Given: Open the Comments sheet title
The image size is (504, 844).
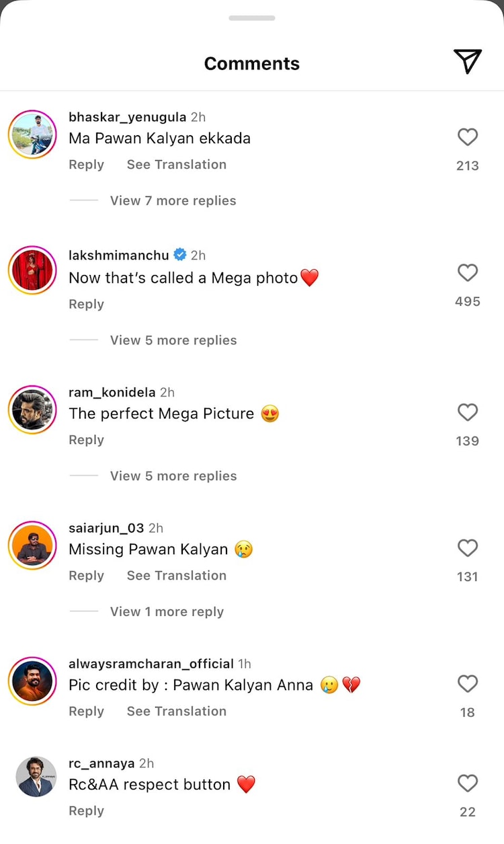Looking at the screenshot, I should click(252, 63).
